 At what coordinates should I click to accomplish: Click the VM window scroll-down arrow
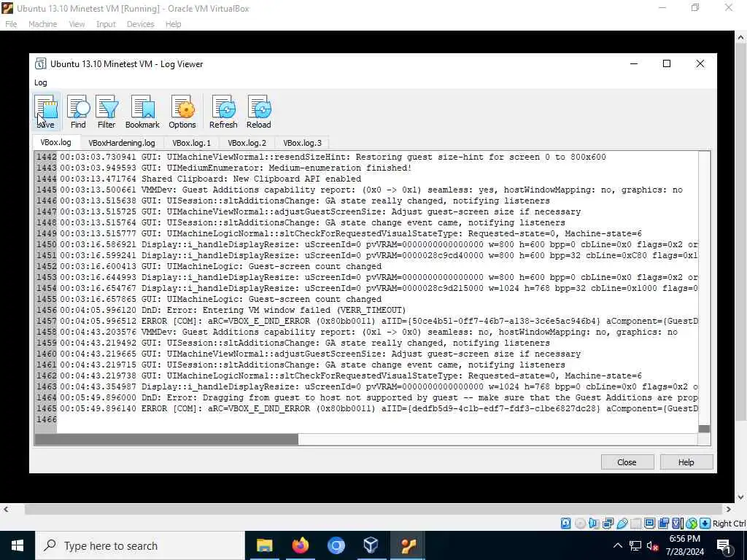click(x=741, y=497)
